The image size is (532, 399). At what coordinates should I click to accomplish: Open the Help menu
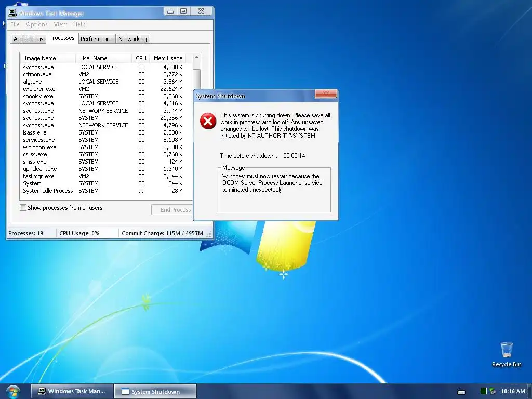pyautogui.click(x=79, y=24)
